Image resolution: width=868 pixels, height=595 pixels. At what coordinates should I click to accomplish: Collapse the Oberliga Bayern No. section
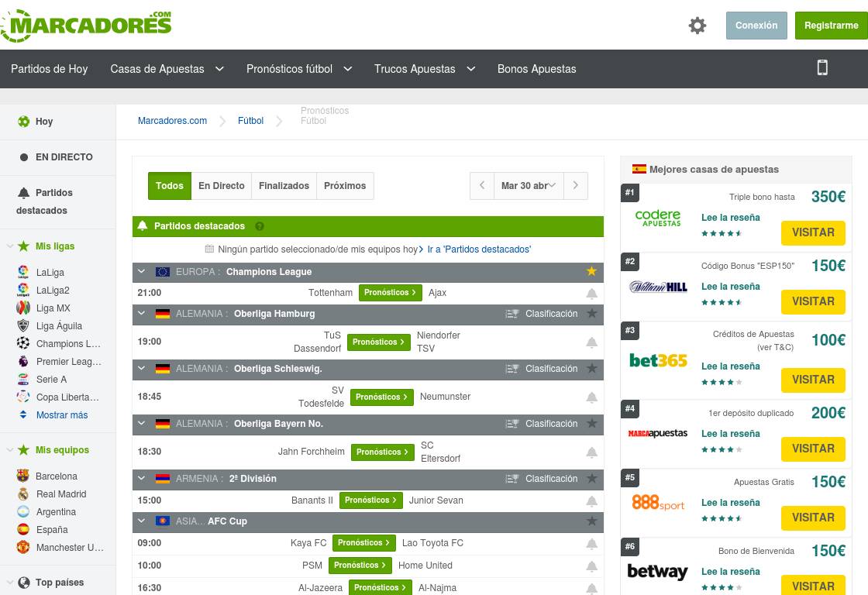pos(141,424)
